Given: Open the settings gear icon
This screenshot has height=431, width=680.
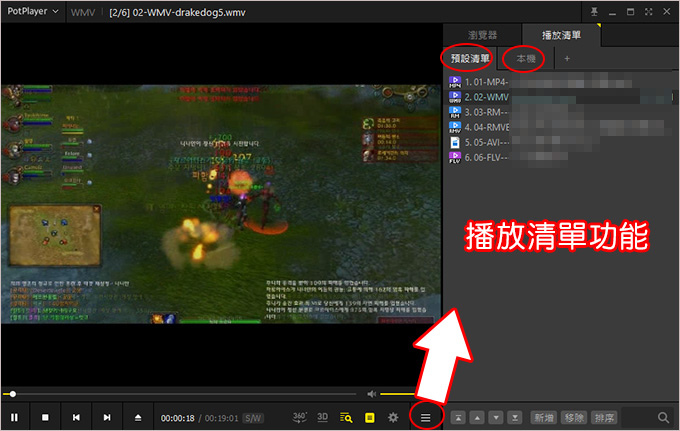Looking at the screenshot, I should point(393,418).
